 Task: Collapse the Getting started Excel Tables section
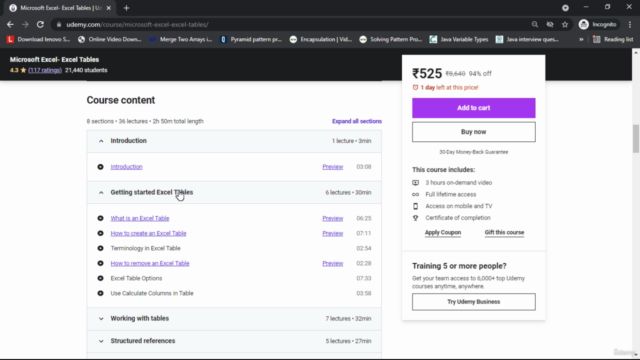(x=234, y=193)
